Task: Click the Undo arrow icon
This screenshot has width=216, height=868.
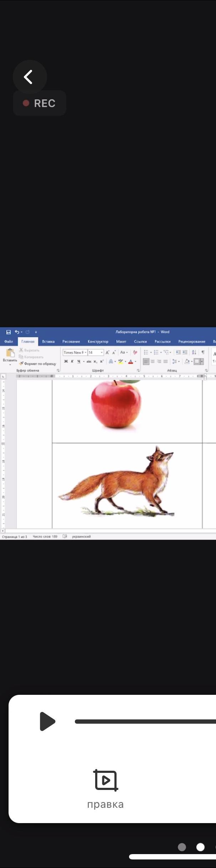Action: pyautogui.click(x=17, y=332)
